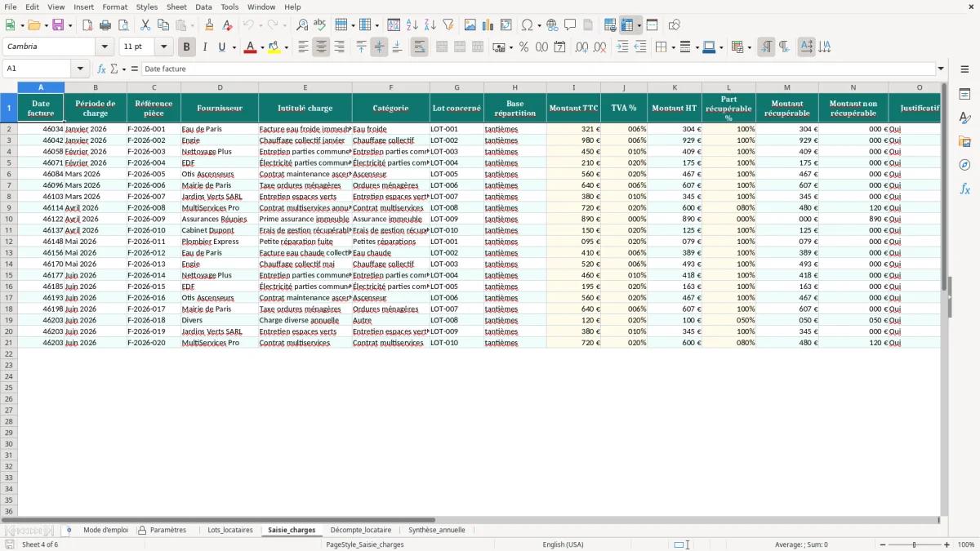
Task: Select column D header
Action: point(220,87)
